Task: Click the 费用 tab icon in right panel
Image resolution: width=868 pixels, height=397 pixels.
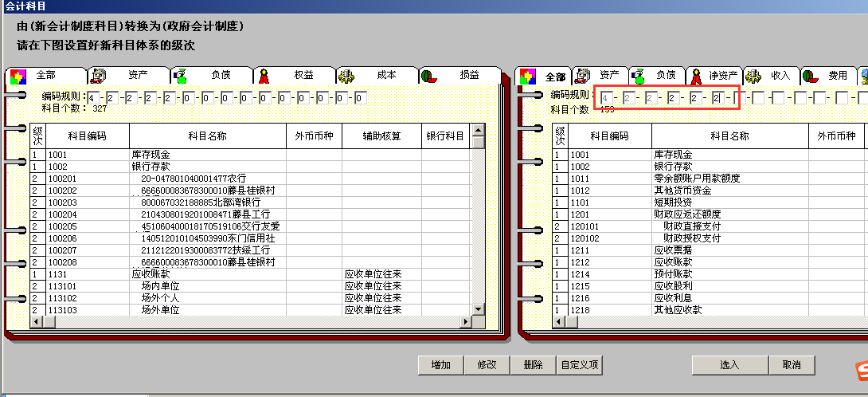Action: [810, 77]
